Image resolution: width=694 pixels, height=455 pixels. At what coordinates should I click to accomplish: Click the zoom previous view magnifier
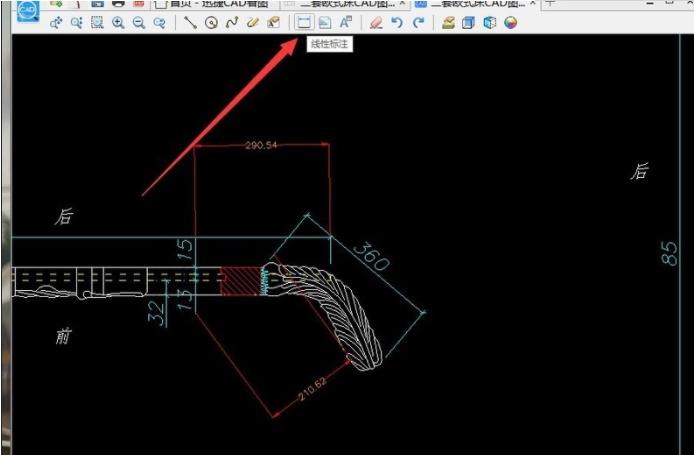click(159, 23)
